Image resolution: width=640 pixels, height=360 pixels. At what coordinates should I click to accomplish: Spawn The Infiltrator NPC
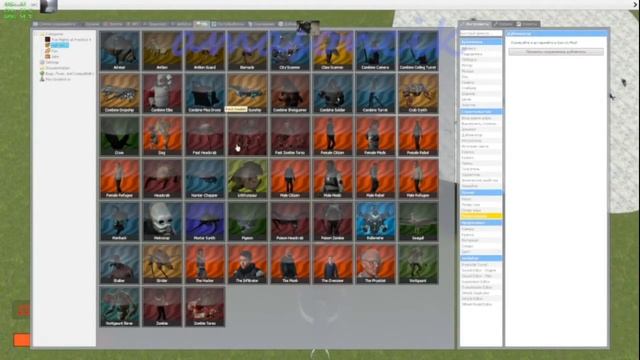(x=247, y=264)
